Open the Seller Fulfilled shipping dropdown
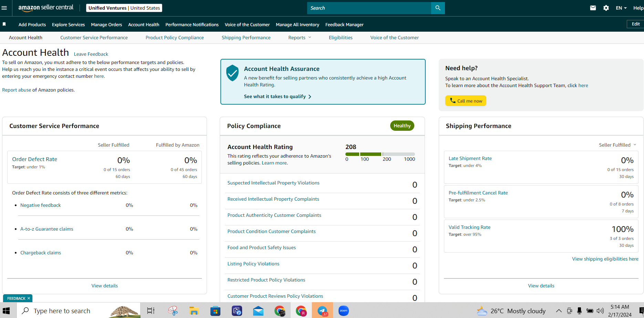Image resolution: width=644 pixels, height=318 pixels. coord(617,145)
